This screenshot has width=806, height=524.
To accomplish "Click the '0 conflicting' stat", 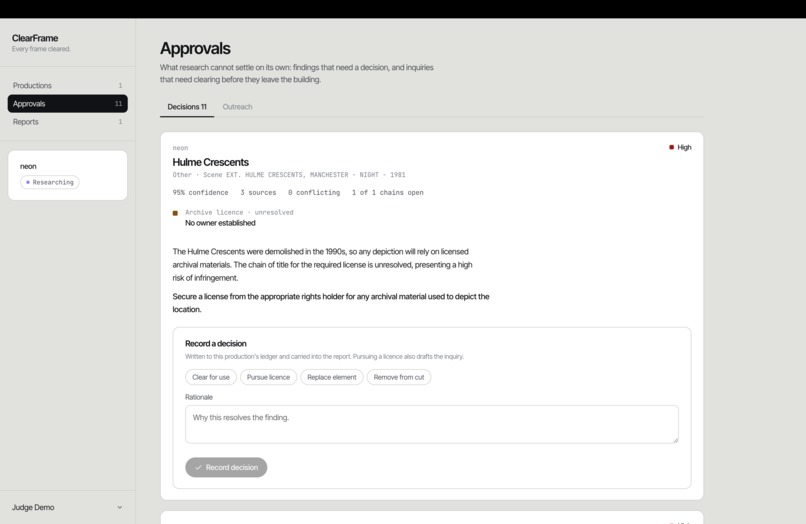I will pos(314,192).
